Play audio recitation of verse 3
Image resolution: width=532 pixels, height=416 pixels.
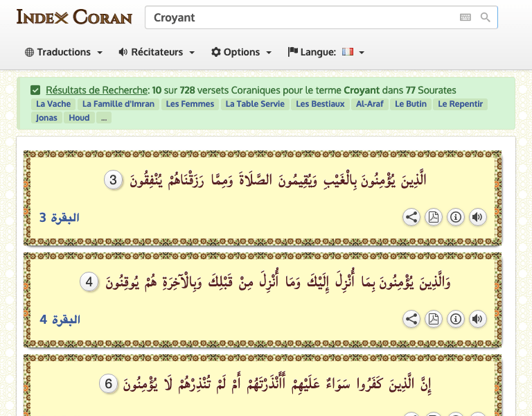tap(477, 217)
